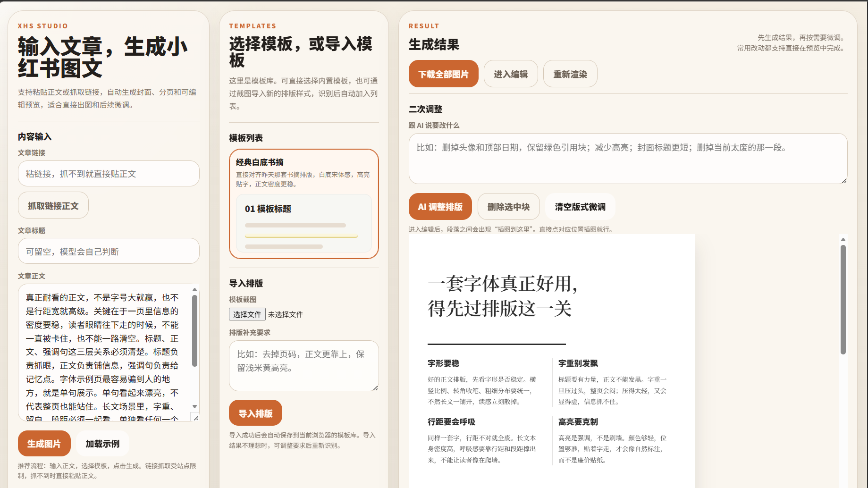Click 加载示例 to load sample content
868x488 pixels.
pyautogui.click(x=102, y=443)
